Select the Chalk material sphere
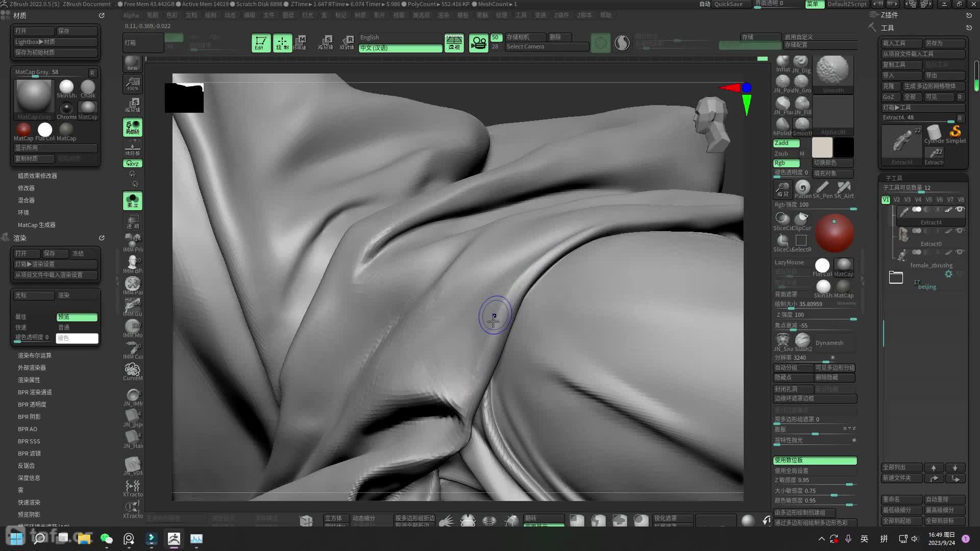Screen dimensions: 980x551 88,89
